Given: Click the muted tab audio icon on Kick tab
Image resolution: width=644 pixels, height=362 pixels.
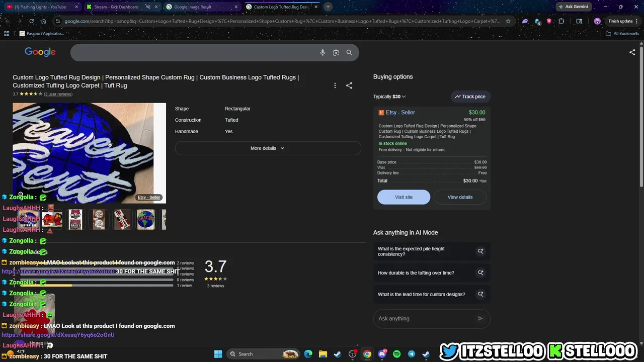Looking at the screenshot, I should (x=148, y=7).
